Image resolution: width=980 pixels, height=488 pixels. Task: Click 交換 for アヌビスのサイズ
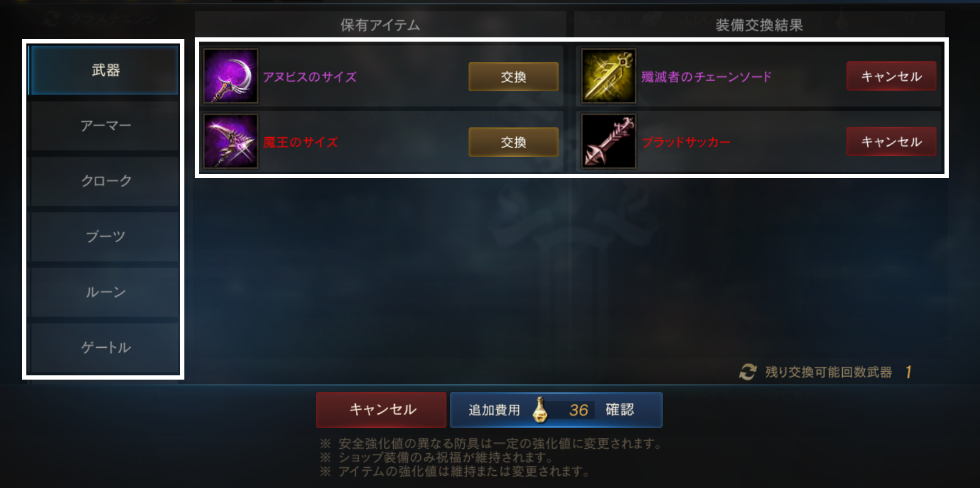tap(513, 77)
